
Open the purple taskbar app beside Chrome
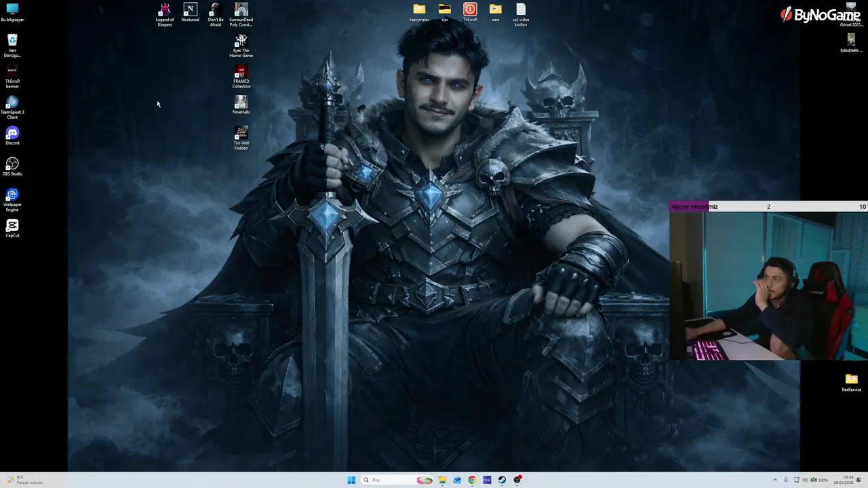(487, 480)
